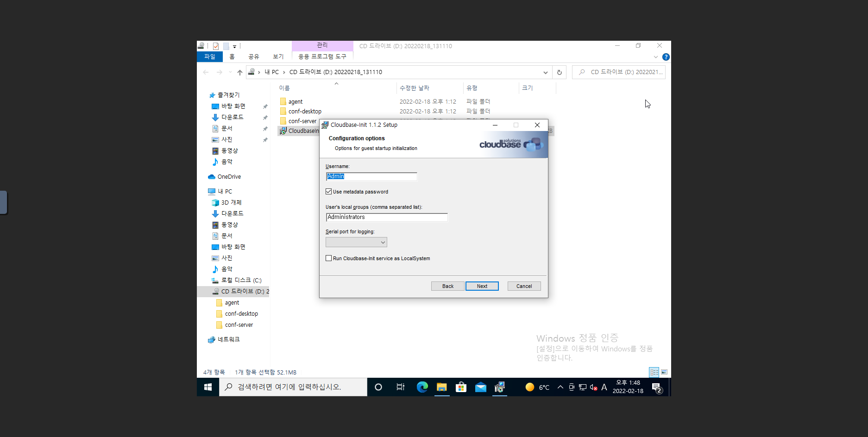Open the Action Center notifications icon

tap(657, 388)
